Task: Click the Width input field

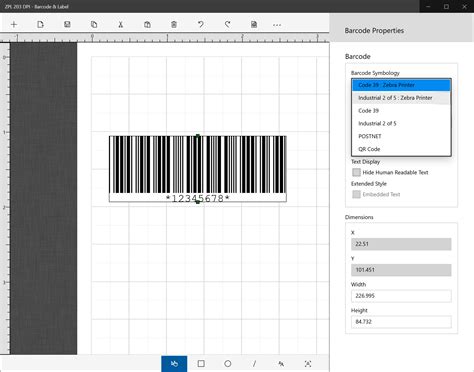Action: [x=401, y=296]
